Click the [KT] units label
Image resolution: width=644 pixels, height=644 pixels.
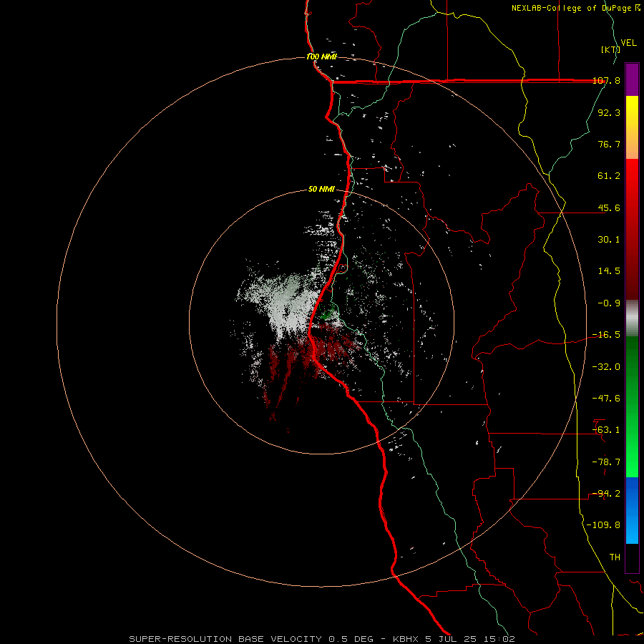click(x=610, y=49)
